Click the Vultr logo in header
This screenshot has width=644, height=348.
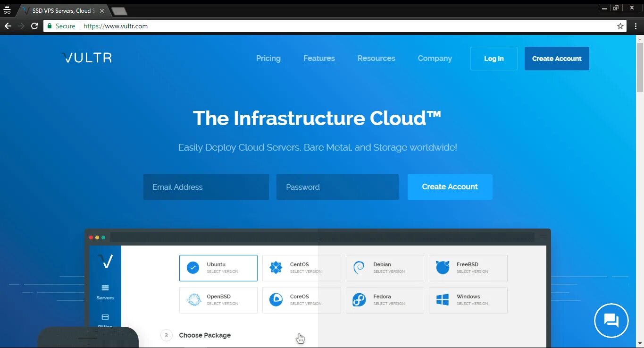tap(87, 58)
